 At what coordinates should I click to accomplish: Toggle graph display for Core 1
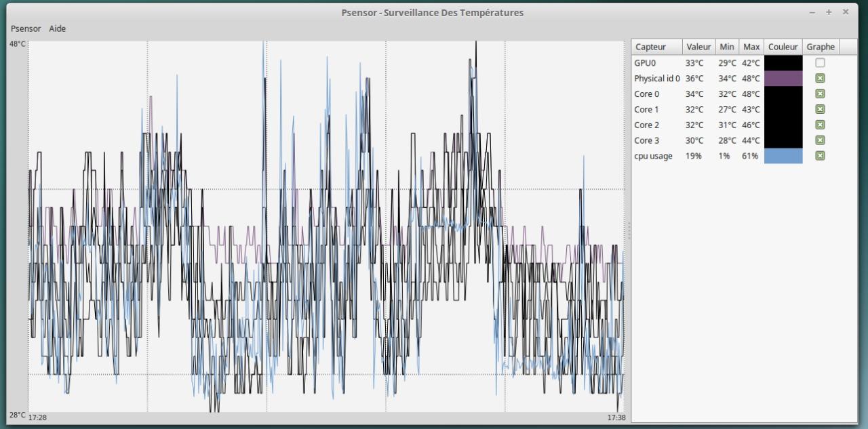click(821, 109)
